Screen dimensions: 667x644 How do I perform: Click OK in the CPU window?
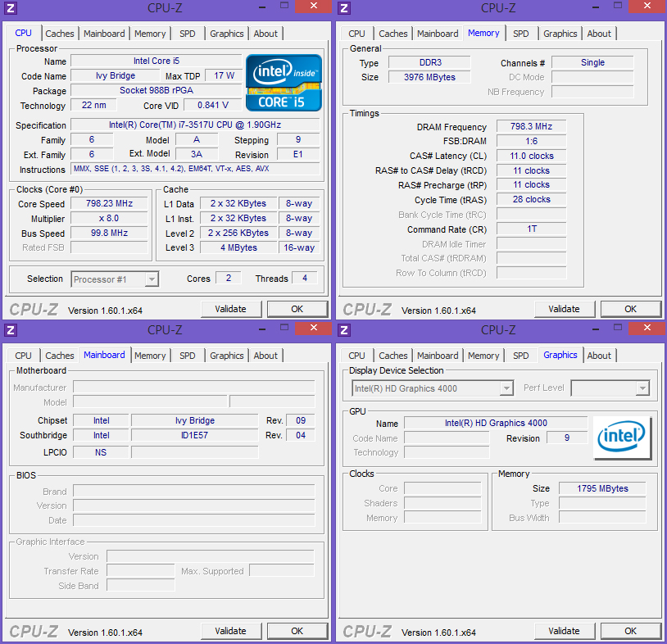297,309
